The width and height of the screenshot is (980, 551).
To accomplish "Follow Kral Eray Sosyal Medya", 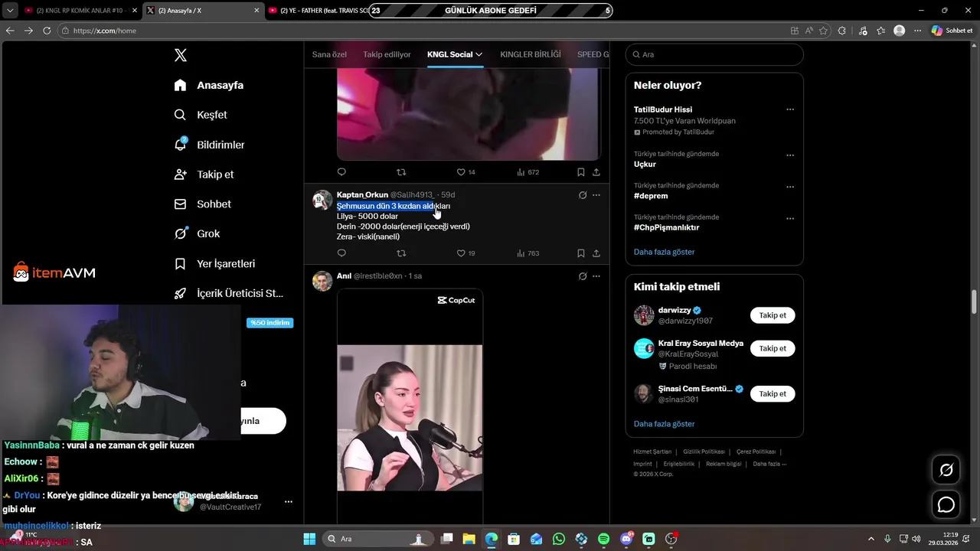I will pyautogui.click(x=773, y=348).
